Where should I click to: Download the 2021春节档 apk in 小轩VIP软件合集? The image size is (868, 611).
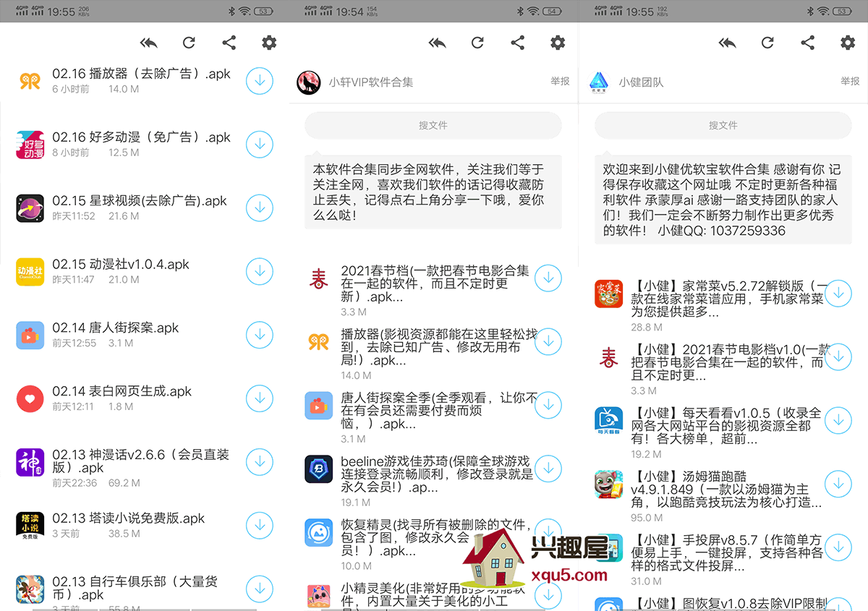tap(548, 278)
